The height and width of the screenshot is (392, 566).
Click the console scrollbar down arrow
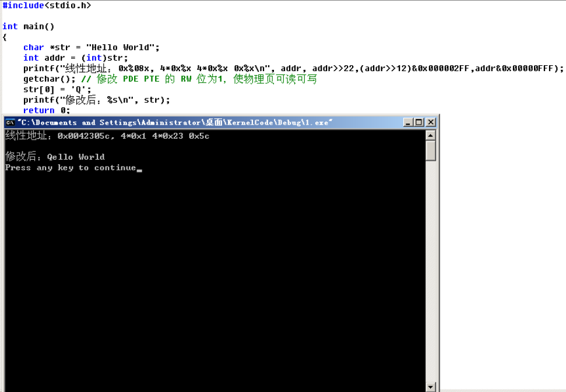point(431,386)
